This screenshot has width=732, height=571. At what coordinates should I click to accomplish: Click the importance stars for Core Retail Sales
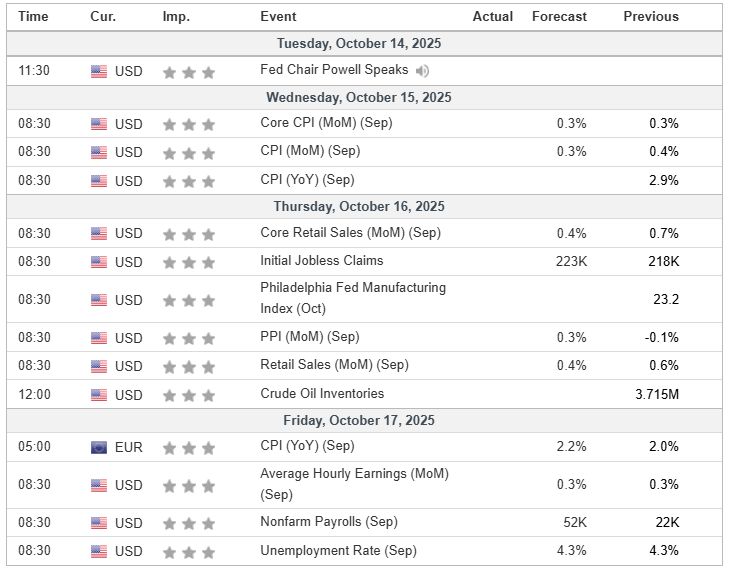coord(189,234)
